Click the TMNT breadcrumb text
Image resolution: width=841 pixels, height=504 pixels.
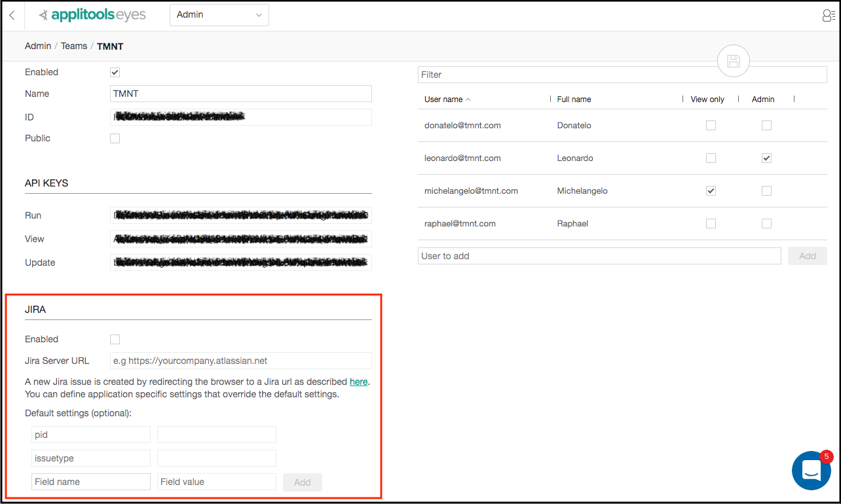(x=110, y=46)
